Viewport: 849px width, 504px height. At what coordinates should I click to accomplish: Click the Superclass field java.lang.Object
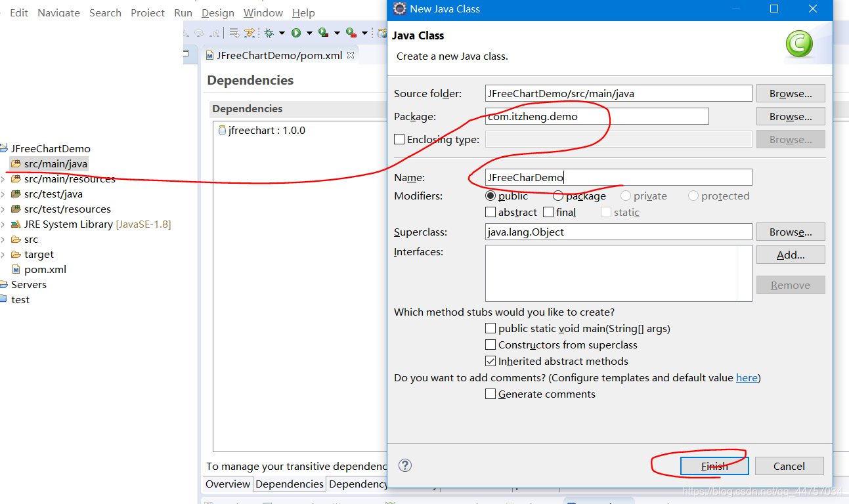point(619,232)
